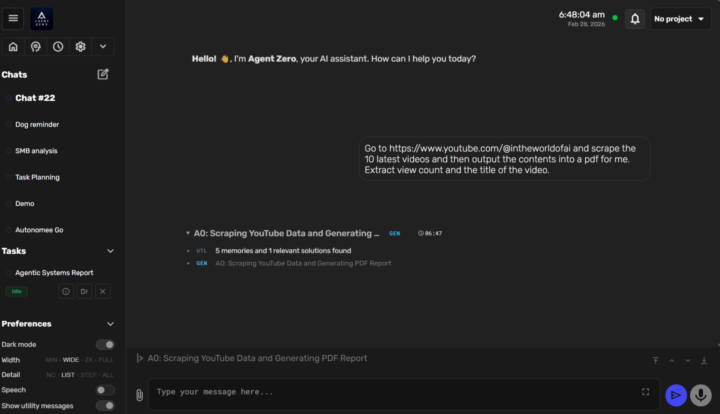Open settings gear icon

click(80, 46)
